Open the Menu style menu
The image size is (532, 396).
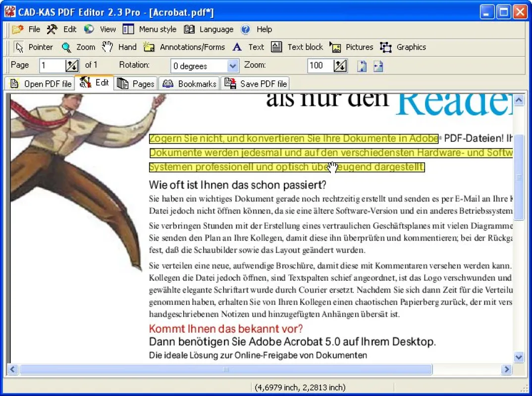(x=149, y=30)
